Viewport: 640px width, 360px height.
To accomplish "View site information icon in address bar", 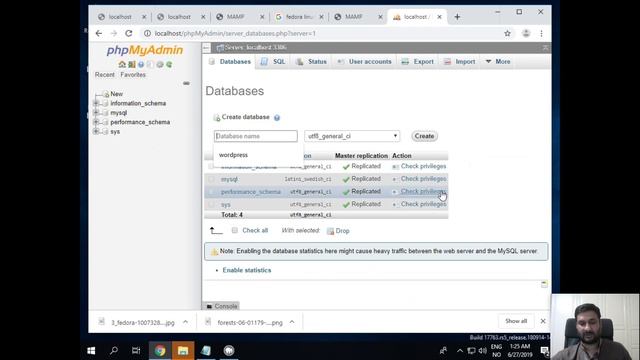I will [x=147, y=33].
